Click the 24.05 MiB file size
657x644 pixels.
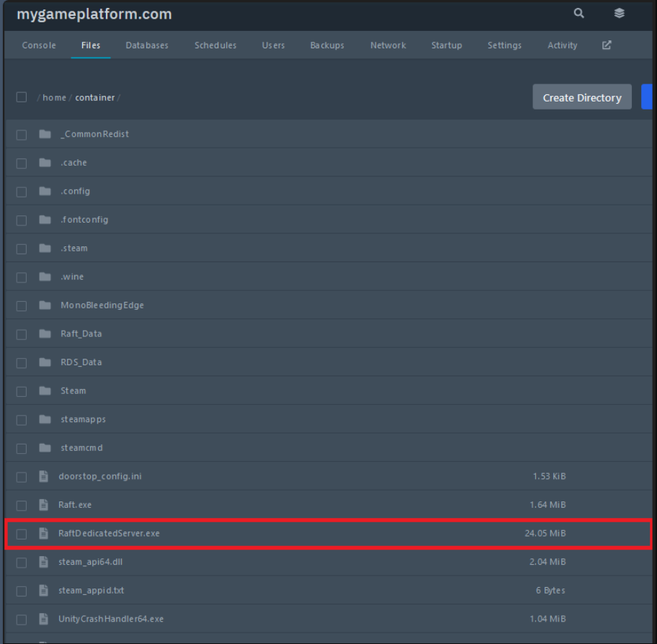545,533
